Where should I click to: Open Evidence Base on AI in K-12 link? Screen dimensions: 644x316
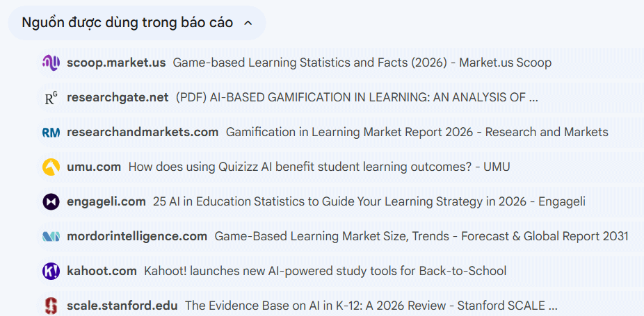click(371, 306)
